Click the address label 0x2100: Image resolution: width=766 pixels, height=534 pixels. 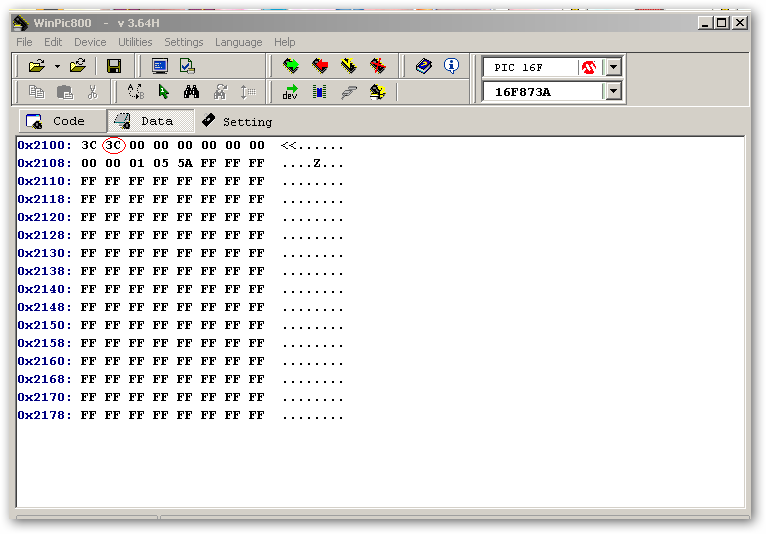tap(44, 145)
